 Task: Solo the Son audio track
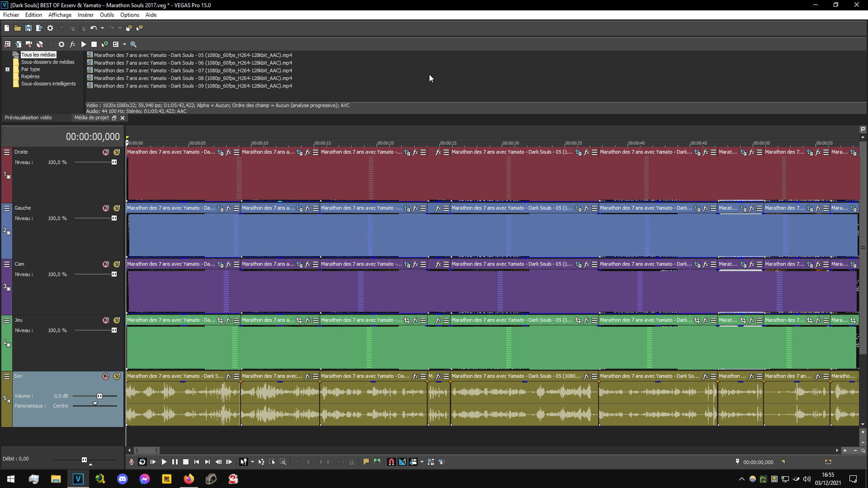tap(117, 376)
